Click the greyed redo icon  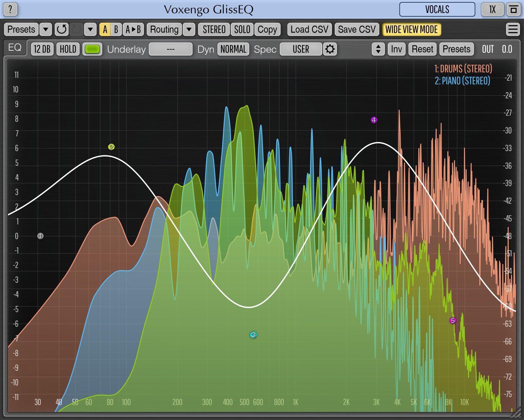point(76,29)
